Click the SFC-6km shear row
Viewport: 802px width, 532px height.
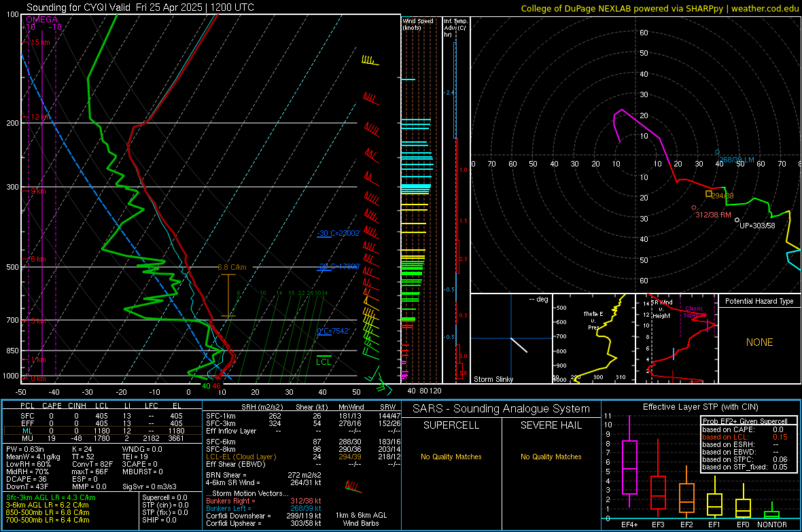pos(303,442)
